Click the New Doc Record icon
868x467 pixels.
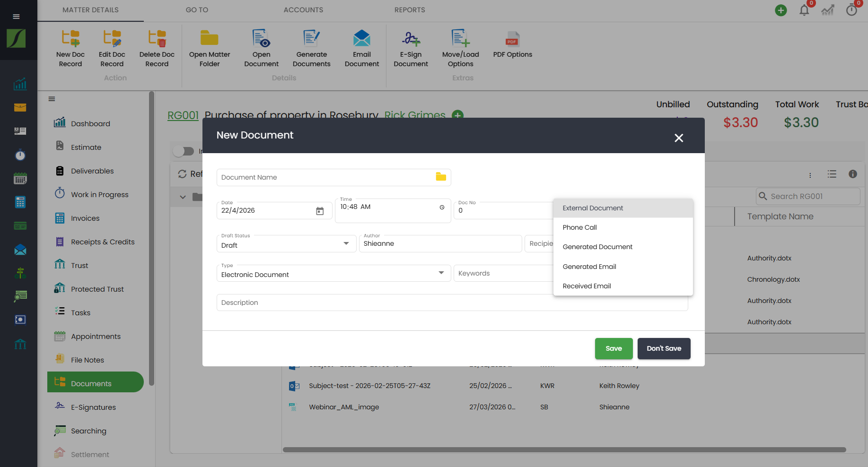click(x=70, y=39)
